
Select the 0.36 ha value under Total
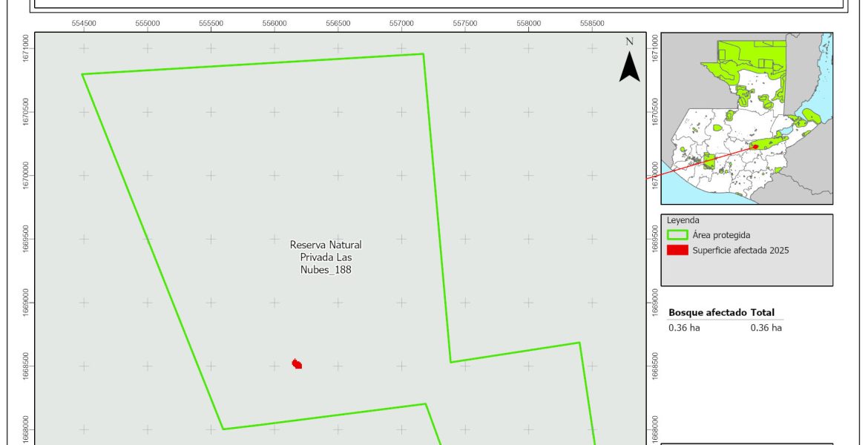click(x=766, y=328)
